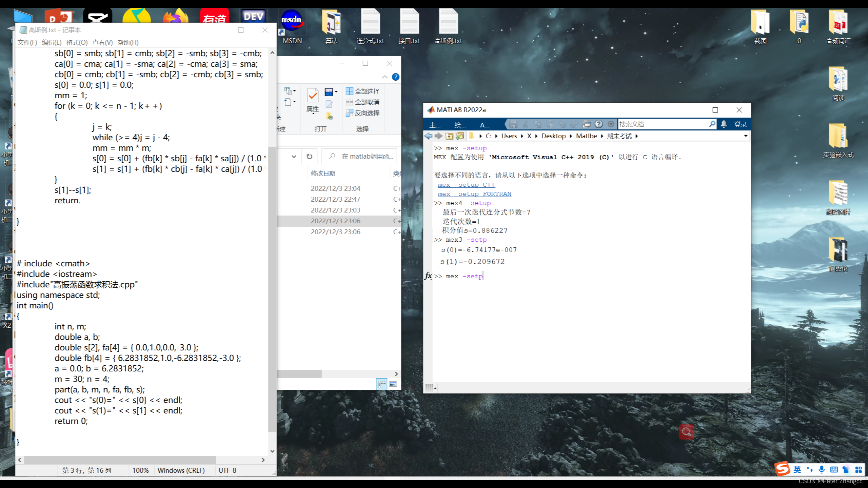Open Notepad 格式(O) menu
The height and width of the screenshot is (488, 868).
click(x=77, y=42)
